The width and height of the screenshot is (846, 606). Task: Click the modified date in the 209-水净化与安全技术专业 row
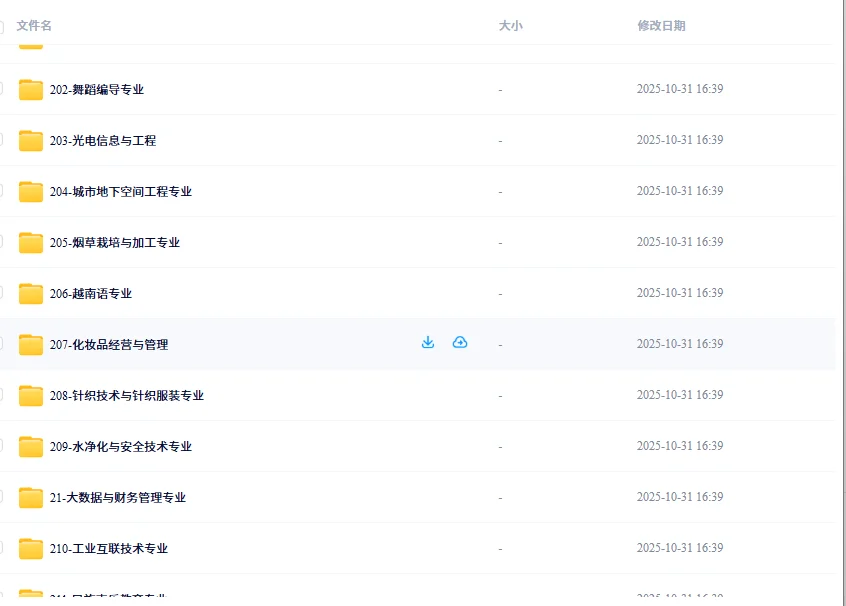tap(680, 446)
